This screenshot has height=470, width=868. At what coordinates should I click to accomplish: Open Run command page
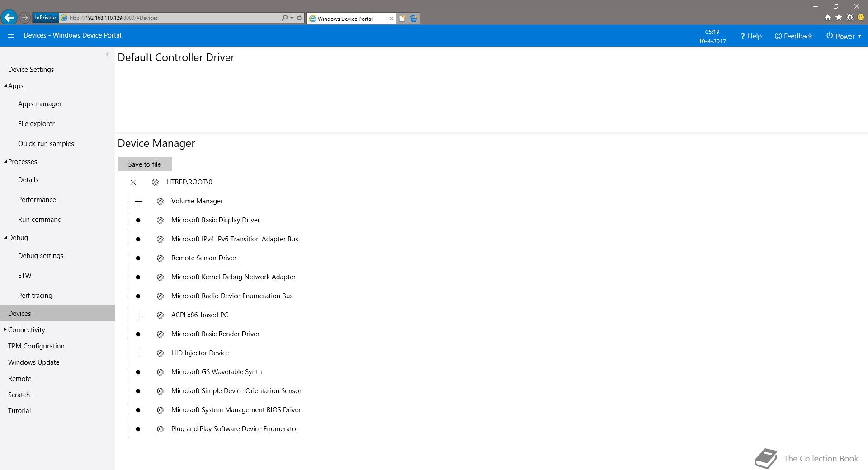(x=40, y=219)
